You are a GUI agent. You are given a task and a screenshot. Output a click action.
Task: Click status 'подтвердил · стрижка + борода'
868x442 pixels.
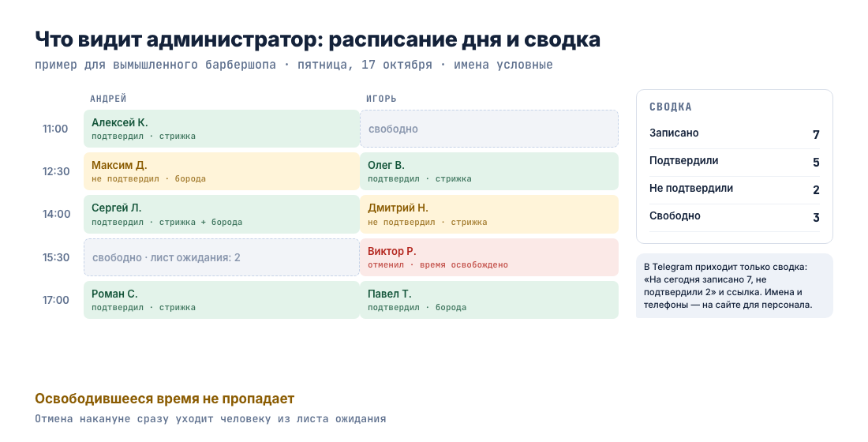(166, 222)
